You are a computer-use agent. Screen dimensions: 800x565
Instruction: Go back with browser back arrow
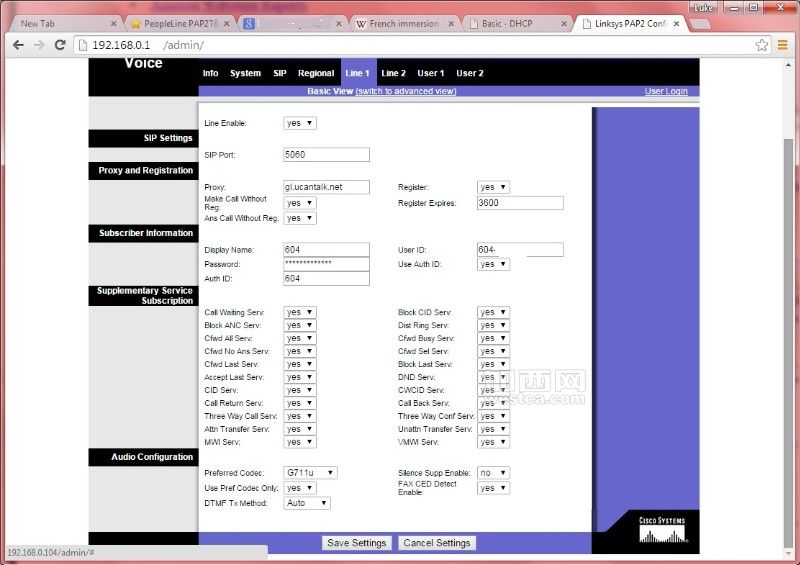click(x=18, y=45)
